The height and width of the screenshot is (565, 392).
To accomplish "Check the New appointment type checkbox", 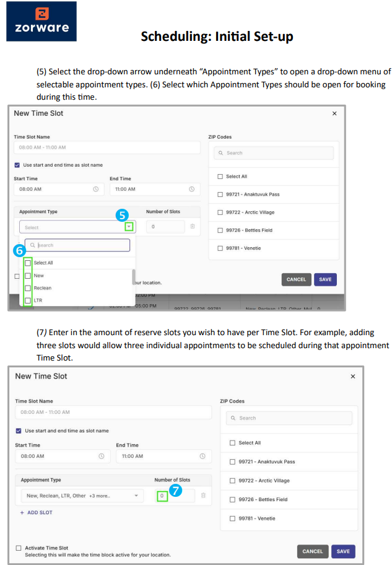I will tap(28, 276).
